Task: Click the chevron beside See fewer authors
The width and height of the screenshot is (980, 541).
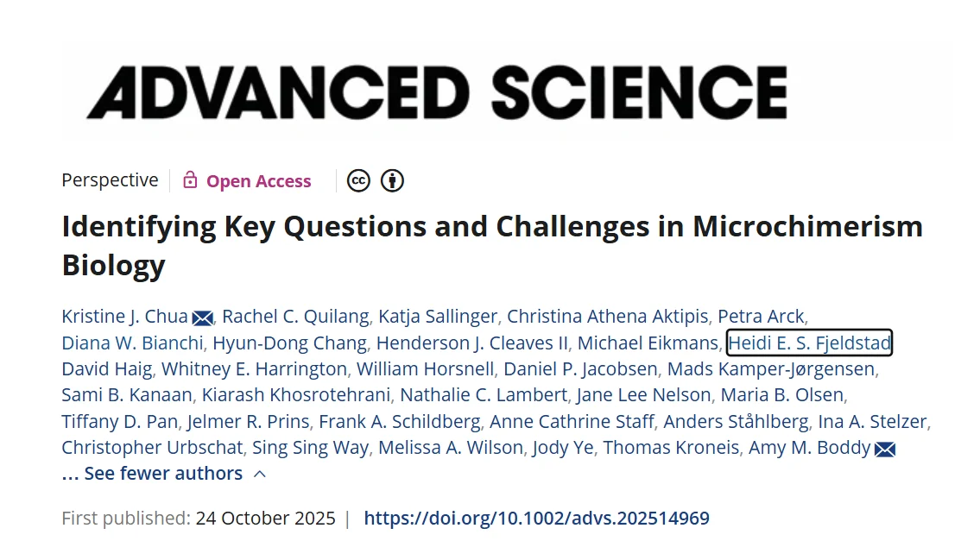Action: coord(260,473)
